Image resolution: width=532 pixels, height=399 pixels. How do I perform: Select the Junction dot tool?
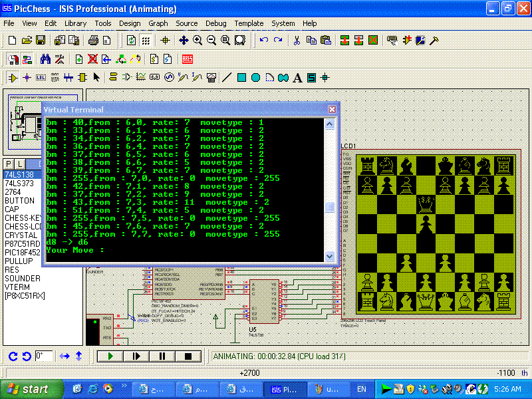[x=27, y=78]
